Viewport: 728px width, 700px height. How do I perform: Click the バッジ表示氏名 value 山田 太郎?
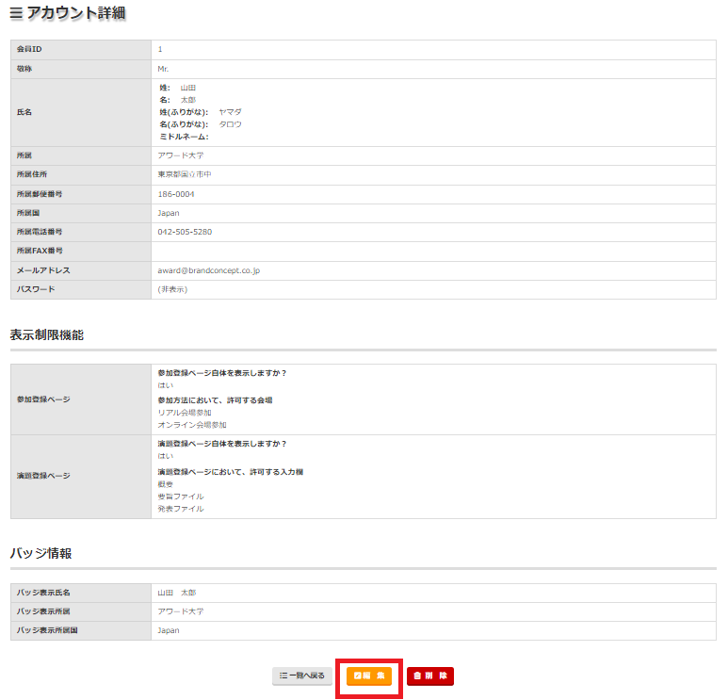click(176, 593)
